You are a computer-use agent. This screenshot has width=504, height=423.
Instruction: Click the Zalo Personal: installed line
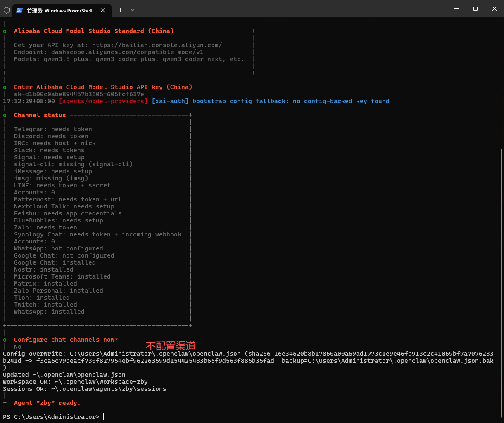click(59, 291)
